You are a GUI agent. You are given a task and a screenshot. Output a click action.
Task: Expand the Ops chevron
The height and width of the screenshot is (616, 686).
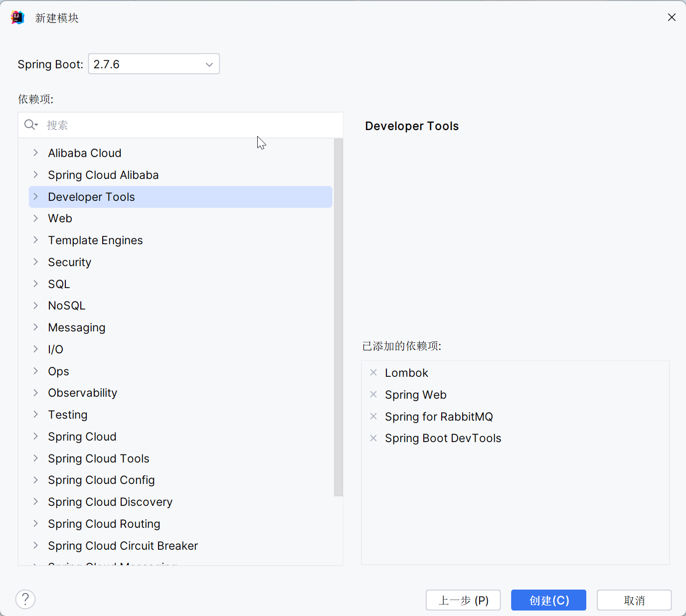coord(35,371)
